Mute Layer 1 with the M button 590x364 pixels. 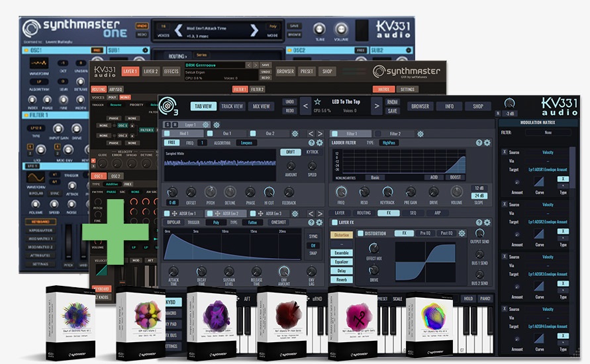coord(175,124)
